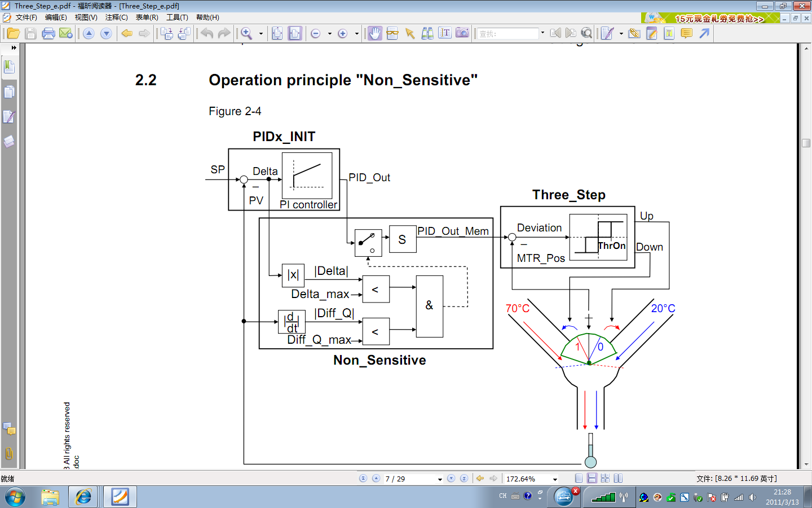Open the Windows Start menu

[x=15, y=497]
